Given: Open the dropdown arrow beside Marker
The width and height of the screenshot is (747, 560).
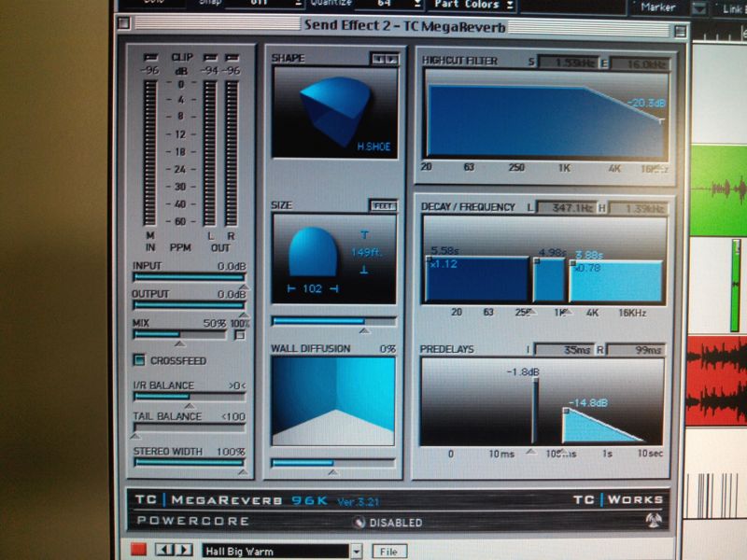Looking at the screenshot, I should click(698, 9).
